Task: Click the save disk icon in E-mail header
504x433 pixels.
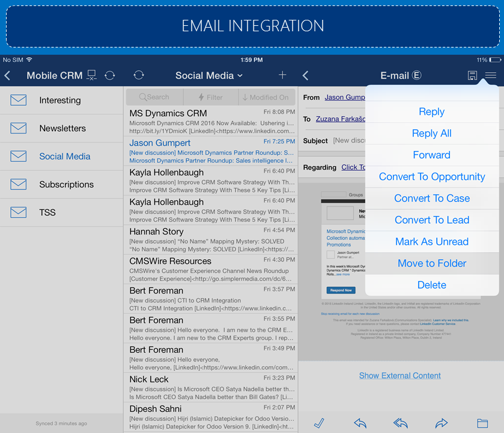Action: pos(472,75)
